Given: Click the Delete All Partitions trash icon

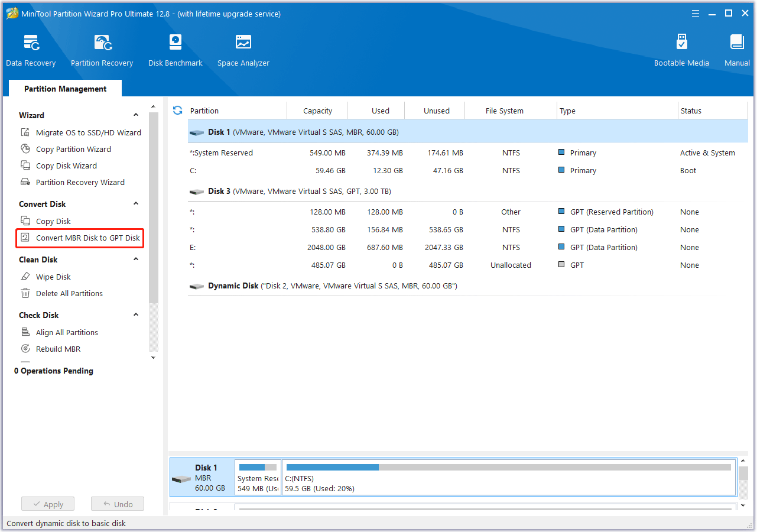Looking at the screenshot, I should [x=25, y=293].
